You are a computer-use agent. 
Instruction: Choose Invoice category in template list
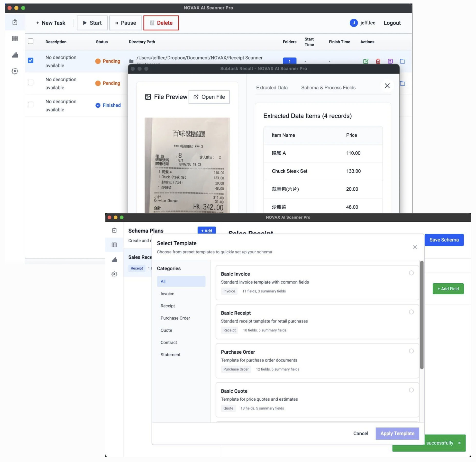tap(167, 294)
